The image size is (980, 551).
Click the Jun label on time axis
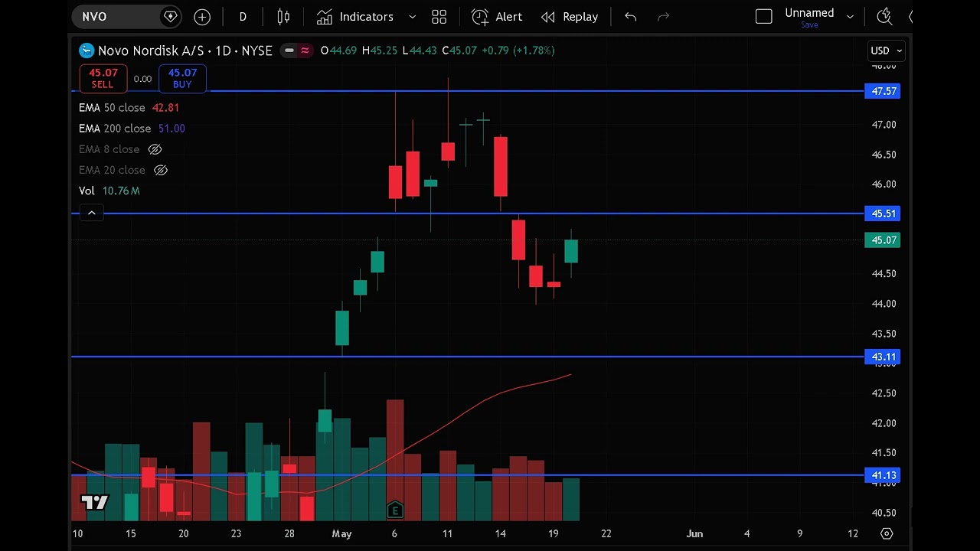point(694,533)
